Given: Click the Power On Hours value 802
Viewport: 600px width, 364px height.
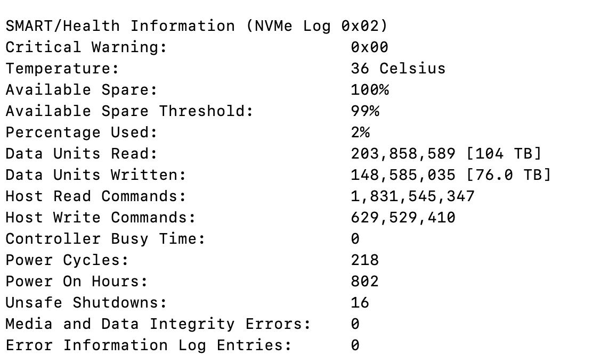Looking at the screenshot, I should pyautogui.click(x=364, y=282).
